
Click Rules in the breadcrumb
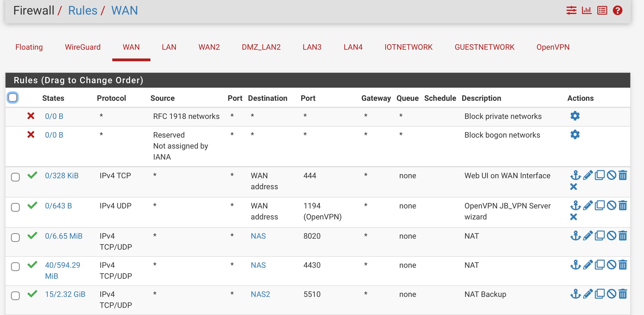83,10
